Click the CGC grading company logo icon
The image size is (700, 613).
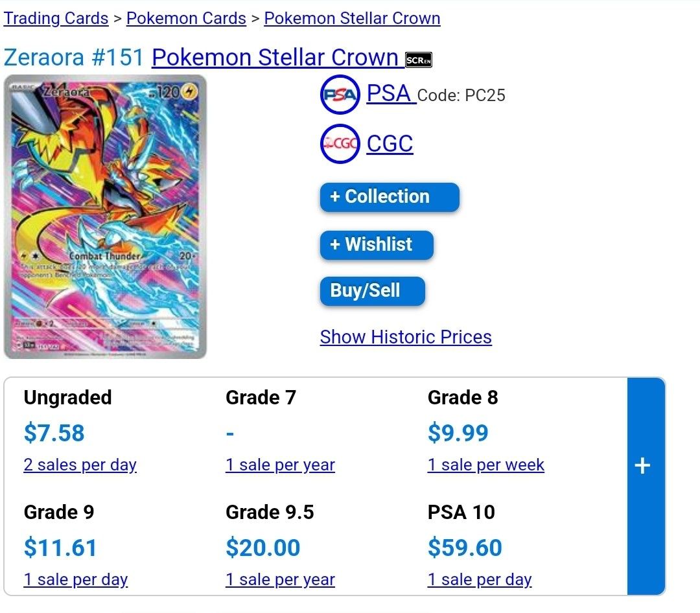pyautogui.click(x=340, y=143)
